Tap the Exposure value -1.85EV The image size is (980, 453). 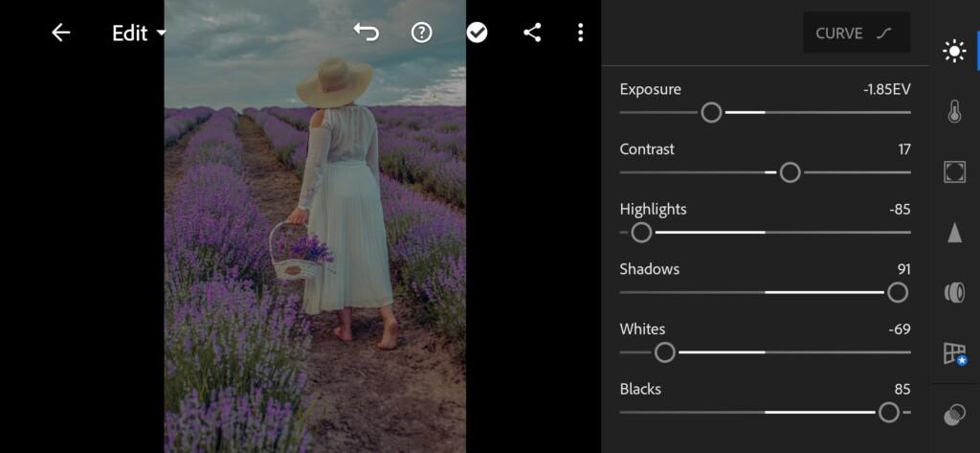click(x=887, y=89)
